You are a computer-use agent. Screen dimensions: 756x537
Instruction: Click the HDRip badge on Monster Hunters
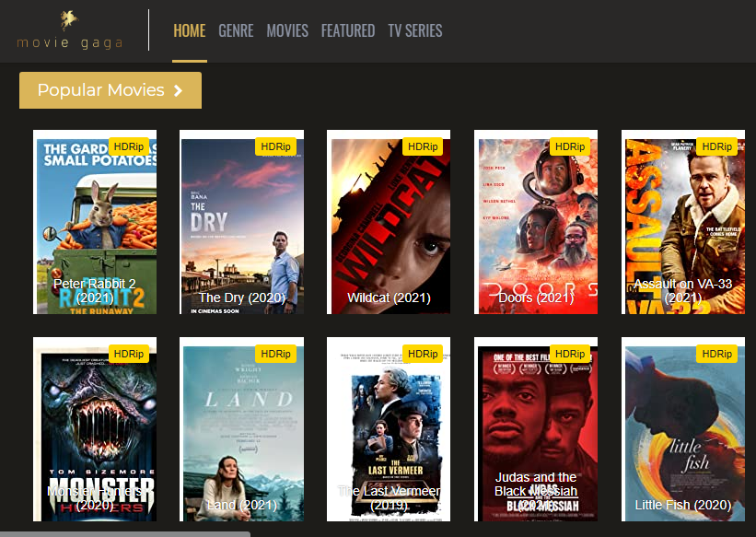[129, 354]
